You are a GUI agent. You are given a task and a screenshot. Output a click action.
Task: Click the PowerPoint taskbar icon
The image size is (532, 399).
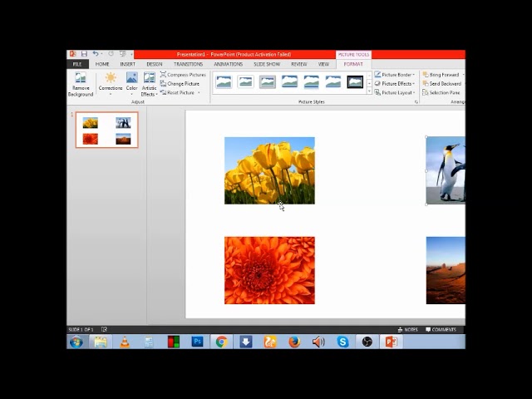[391, 342]
